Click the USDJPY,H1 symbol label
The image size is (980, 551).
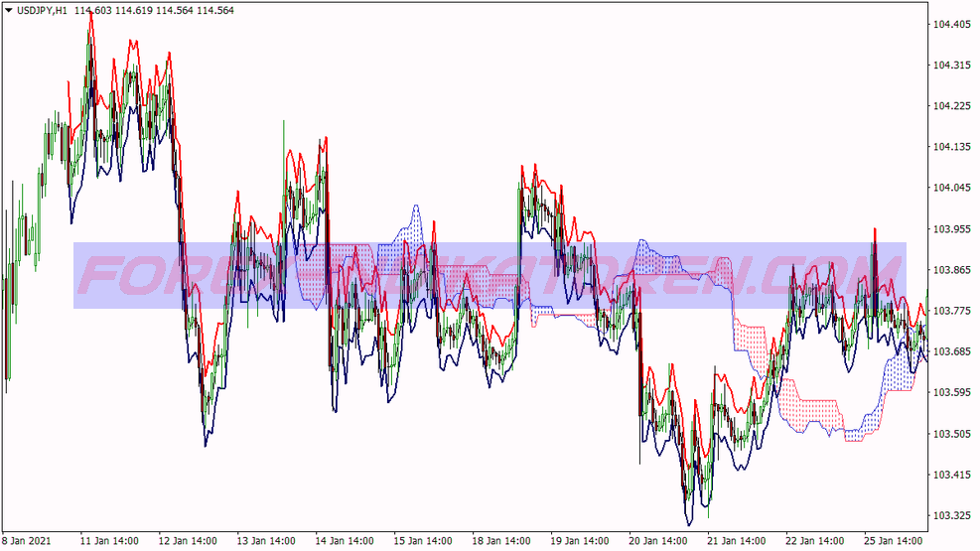pyautogui.click(x=42, y=10)
